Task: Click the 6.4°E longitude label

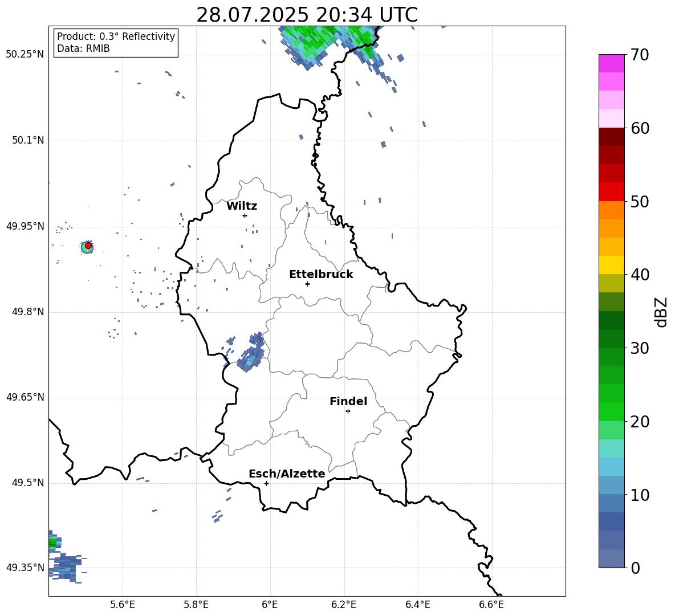Action: [417, 605]
